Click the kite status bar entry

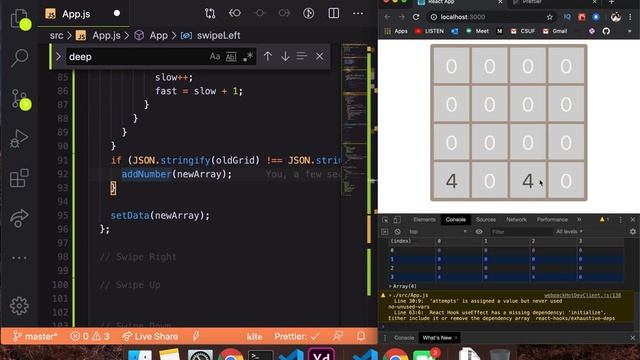click(x=254, y=336)
